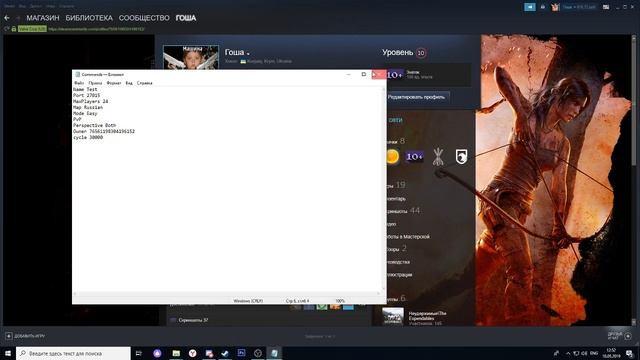
Task: Click the Steam profile avatar image
Action: pyautogui.click(x=191, y=58)
